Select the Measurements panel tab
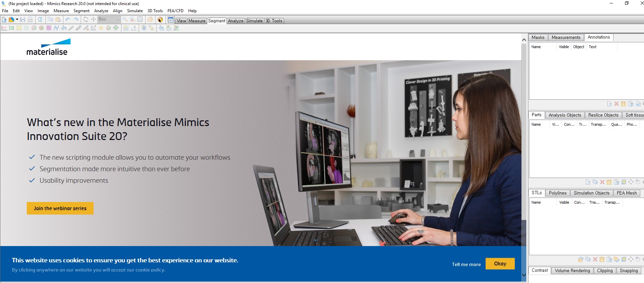Viewport: 644px width, 283px height. (566, 38)
